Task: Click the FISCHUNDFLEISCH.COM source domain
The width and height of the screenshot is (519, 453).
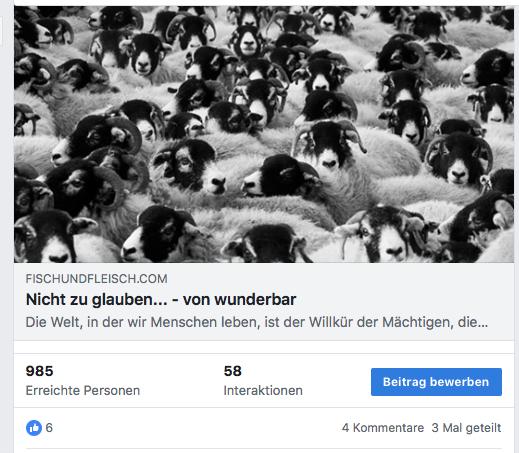Action: tap(97, 279)
